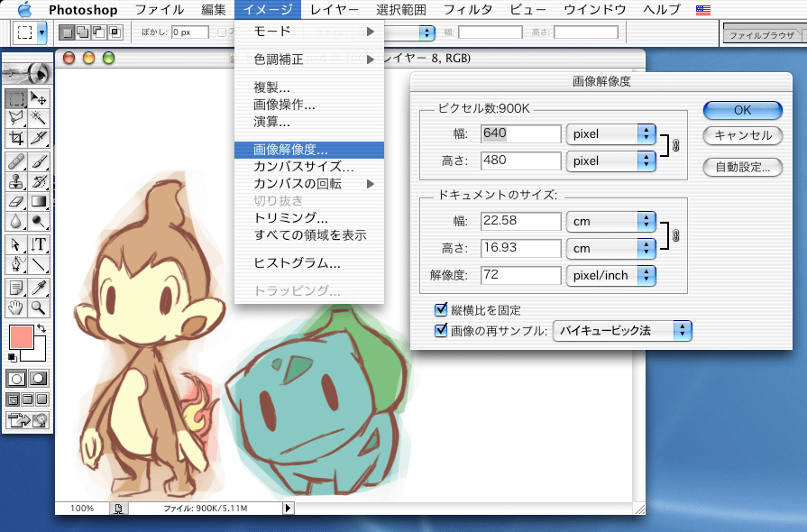Select the Hand tool

tap(16, 307)
